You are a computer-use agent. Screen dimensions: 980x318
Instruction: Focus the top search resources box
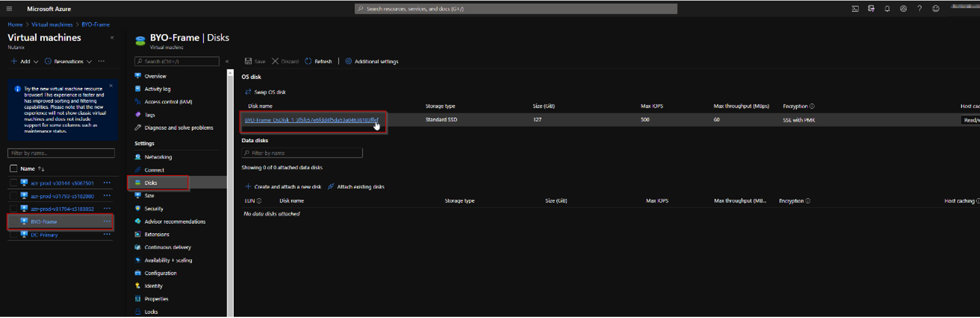click(516, 9)
